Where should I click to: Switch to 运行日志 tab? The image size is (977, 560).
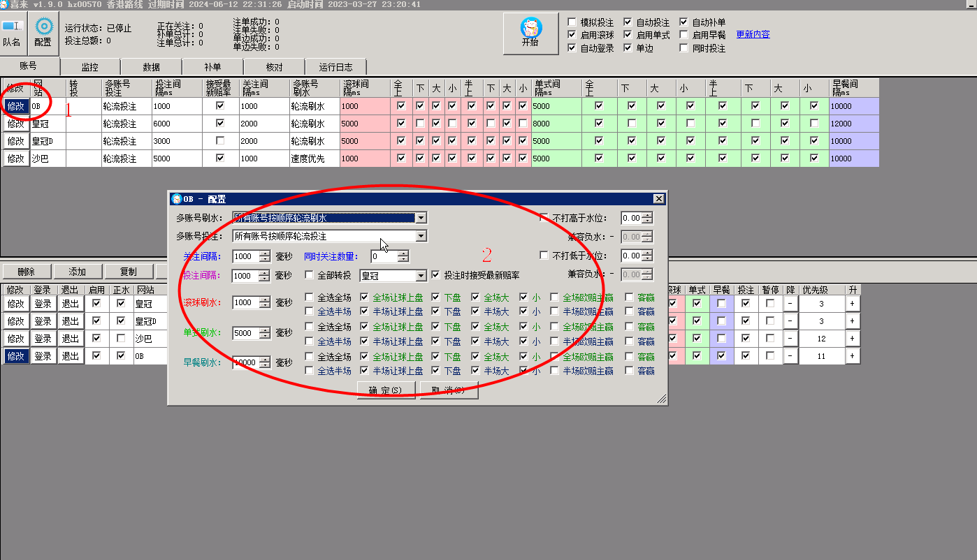(x=336, y=67)
